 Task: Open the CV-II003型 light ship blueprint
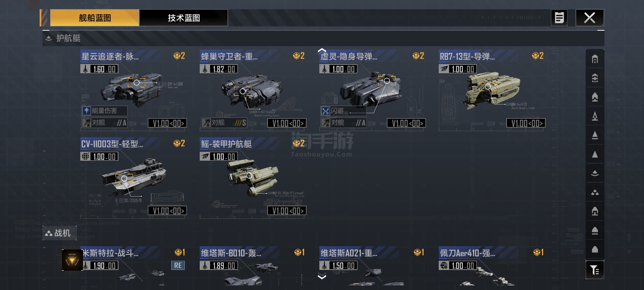[133, 178]
